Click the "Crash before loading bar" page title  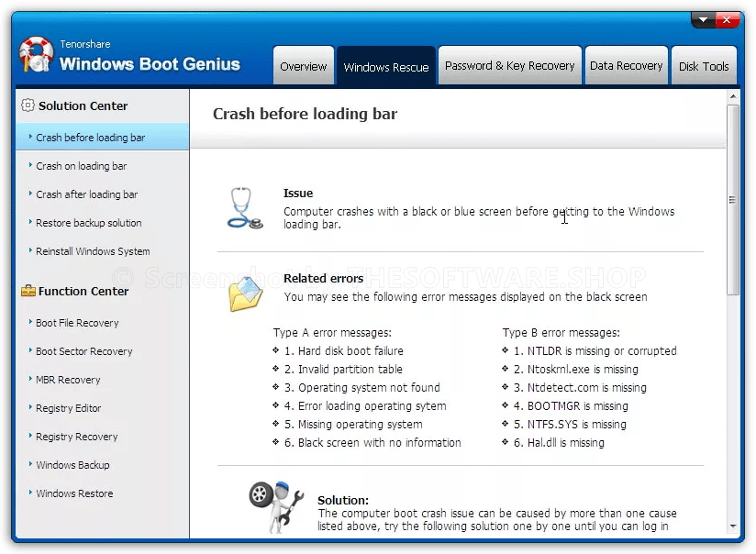click(x=306, y=114)
